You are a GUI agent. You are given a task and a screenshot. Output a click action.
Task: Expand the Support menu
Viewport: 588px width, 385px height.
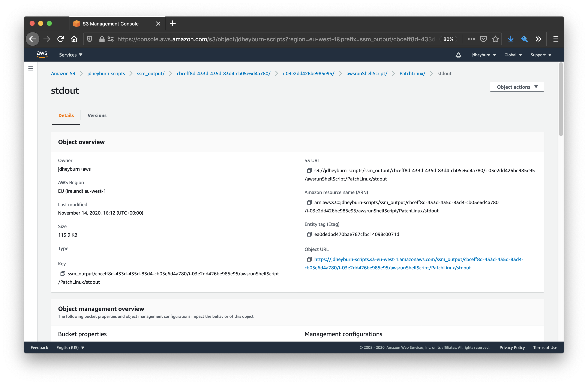541,55
